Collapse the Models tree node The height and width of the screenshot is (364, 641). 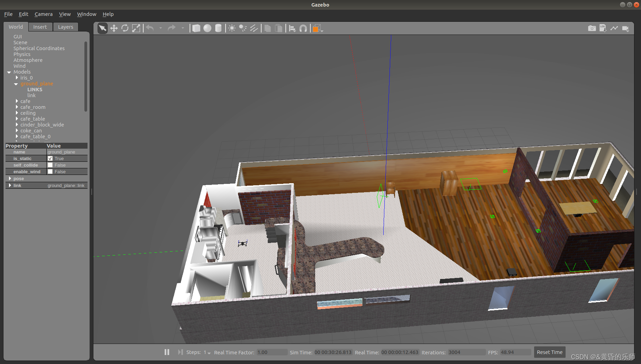(9, 72)
